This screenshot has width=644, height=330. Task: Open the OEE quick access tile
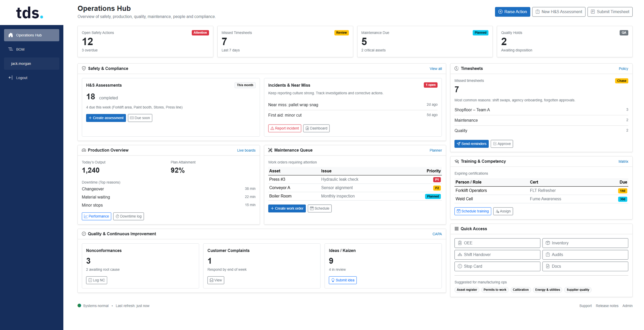497,243
